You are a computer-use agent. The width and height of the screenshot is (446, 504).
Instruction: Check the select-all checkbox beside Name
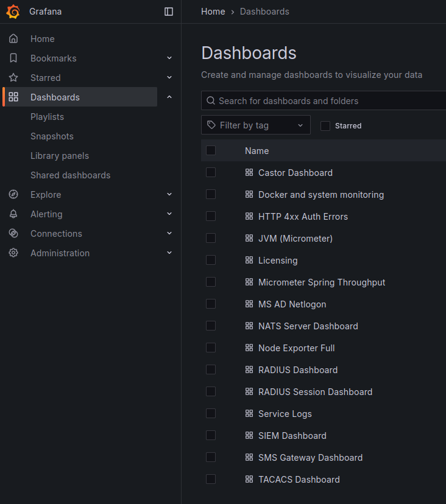tap(211, 150)
